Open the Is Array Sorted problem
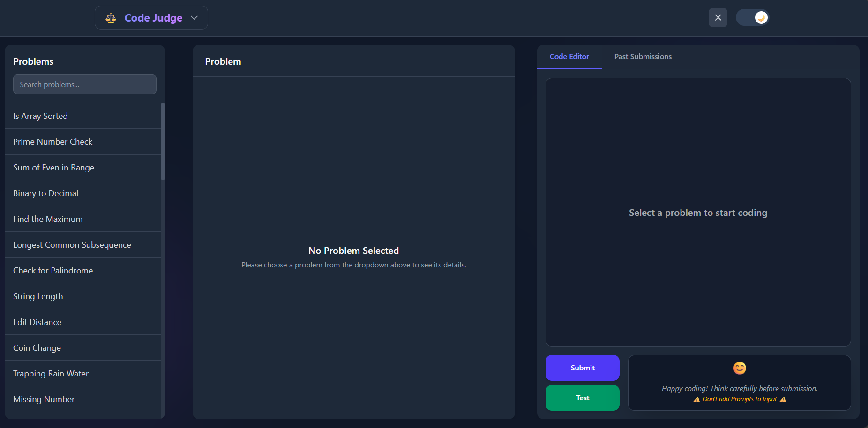868x428 pixels. coord(41,116)
